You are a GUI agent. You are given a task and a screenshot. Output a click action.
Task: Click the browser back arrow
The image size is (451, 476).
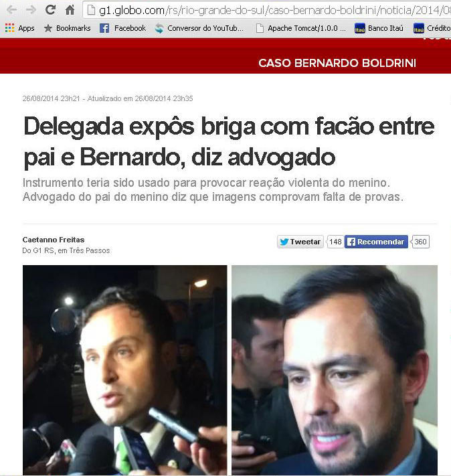pyautogui.click(x=11, y=10)
